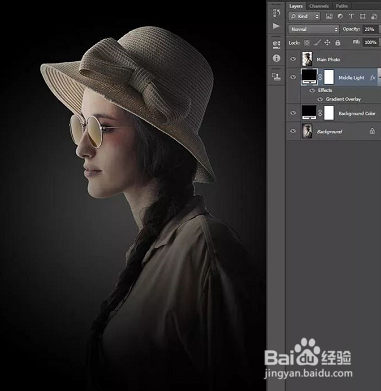
Task: Select the 'Background' layer name
Action: (x=329, y=132)
